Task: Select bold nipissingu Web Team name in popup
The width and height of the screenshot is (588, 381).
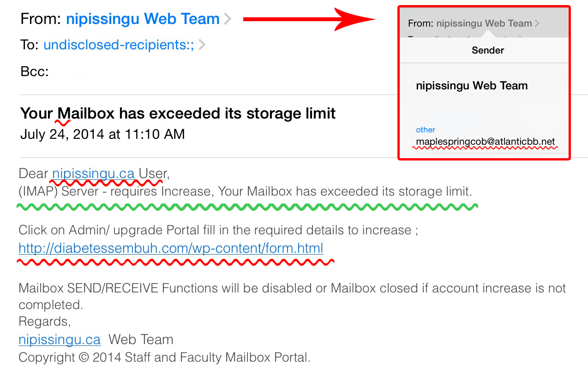Action: (472, 86)
